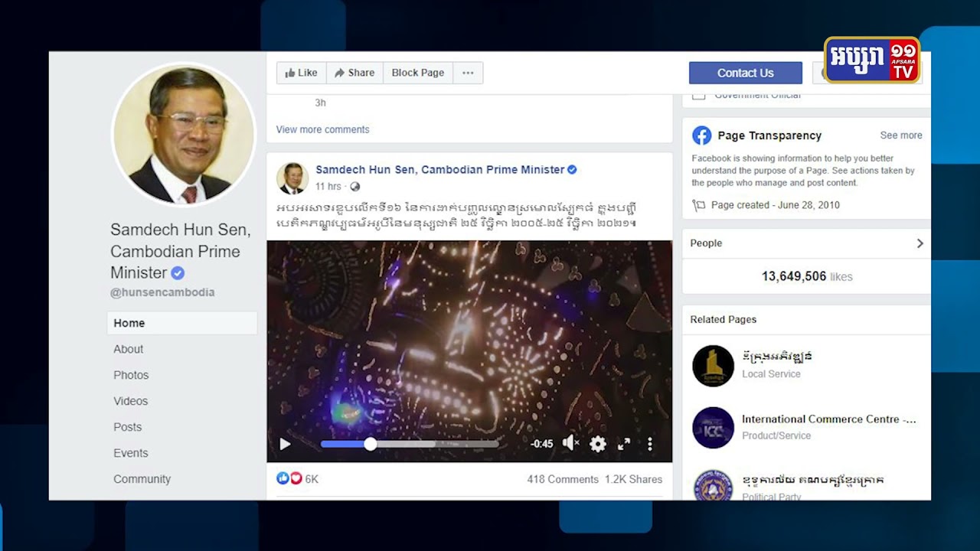
Task: Open View more comments link
Action: pos(323,129)
